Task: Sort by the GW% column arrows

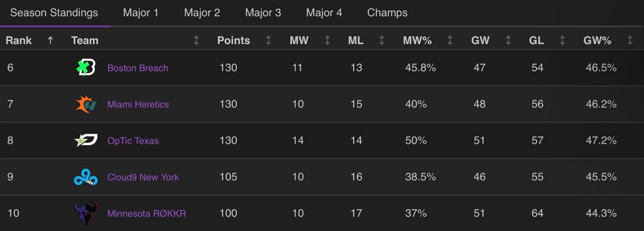Action: pyautogui.click(x=630, y=41)
